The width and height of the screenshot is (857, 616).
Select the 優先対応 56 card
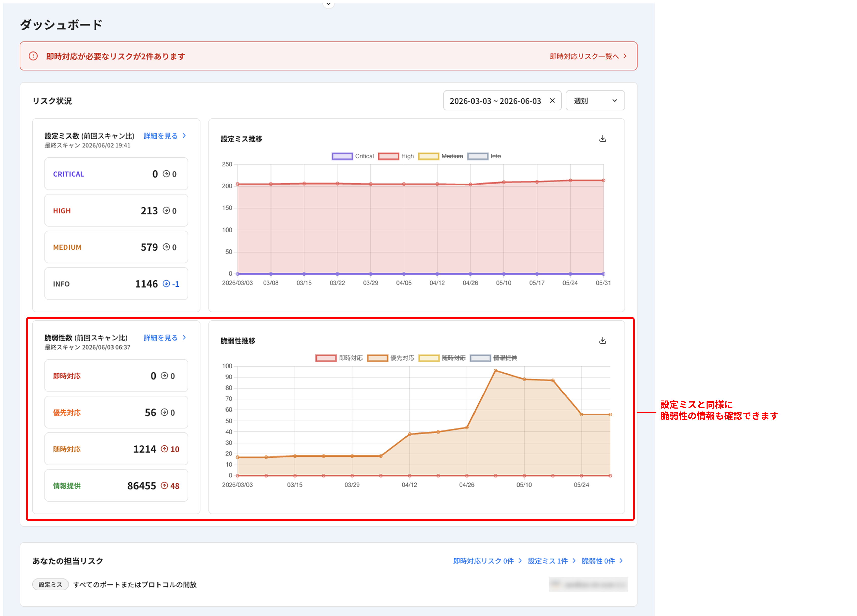tap(116, 412)
